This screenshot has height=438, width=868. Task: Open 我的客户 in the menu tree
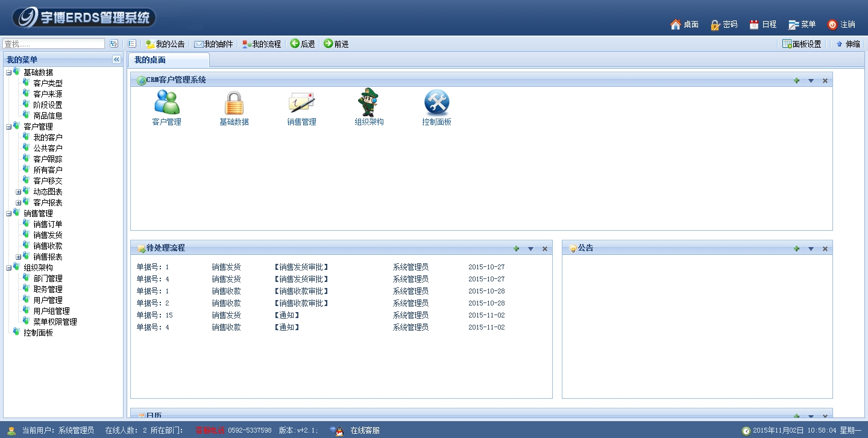tap(48, 138)
